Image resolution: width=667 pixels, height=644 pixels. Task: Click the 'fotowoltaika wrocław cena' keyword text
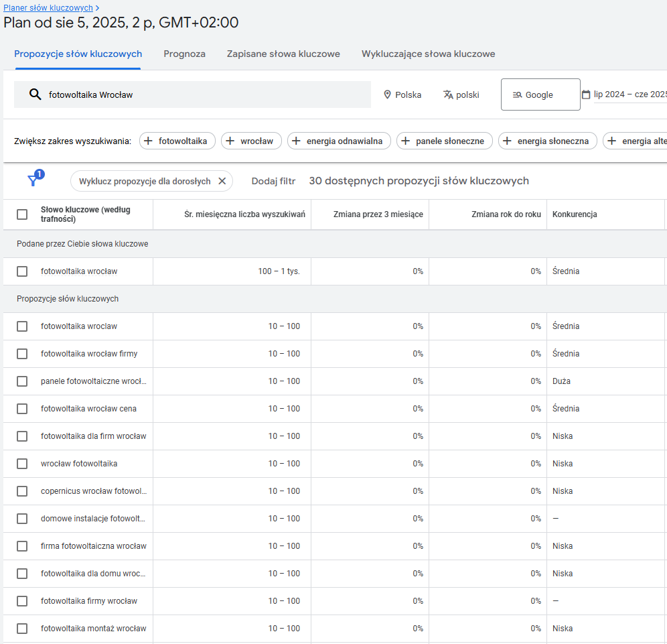pyautogui.click(x=88, y=409)
